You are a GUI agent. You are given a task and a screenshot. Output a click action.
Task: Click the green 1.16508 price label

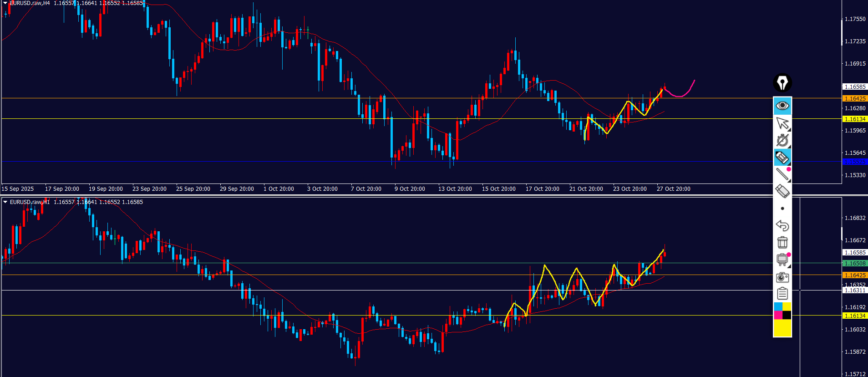coord(855,264)
